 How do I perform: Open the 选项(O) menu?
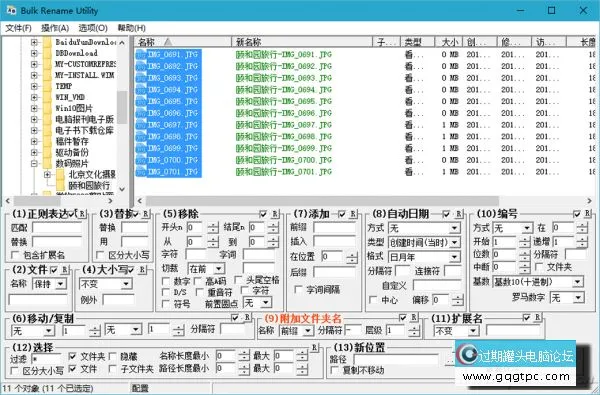[x=93, y=28]
